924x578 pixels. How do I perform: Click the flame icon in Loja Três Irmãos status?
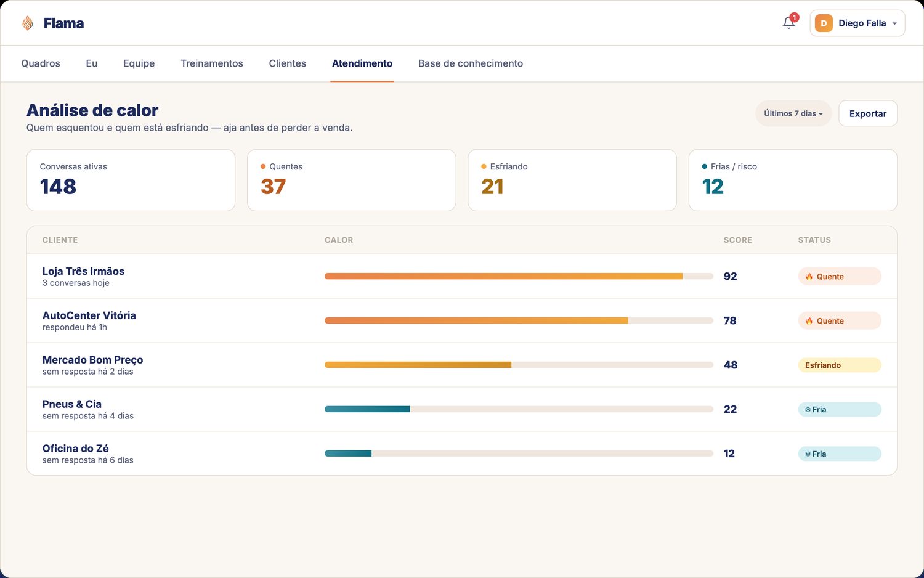[x=809, y=277]
